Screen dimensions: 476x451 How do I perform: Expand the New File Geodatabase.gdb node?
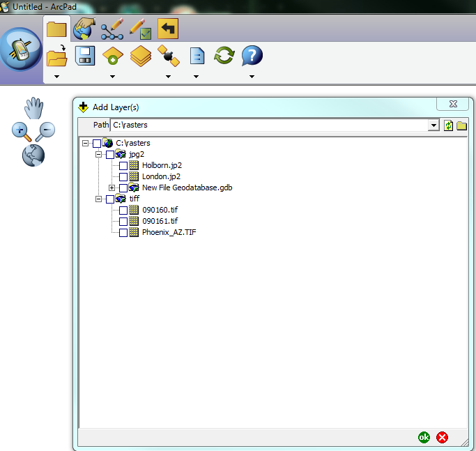[112, 188]
